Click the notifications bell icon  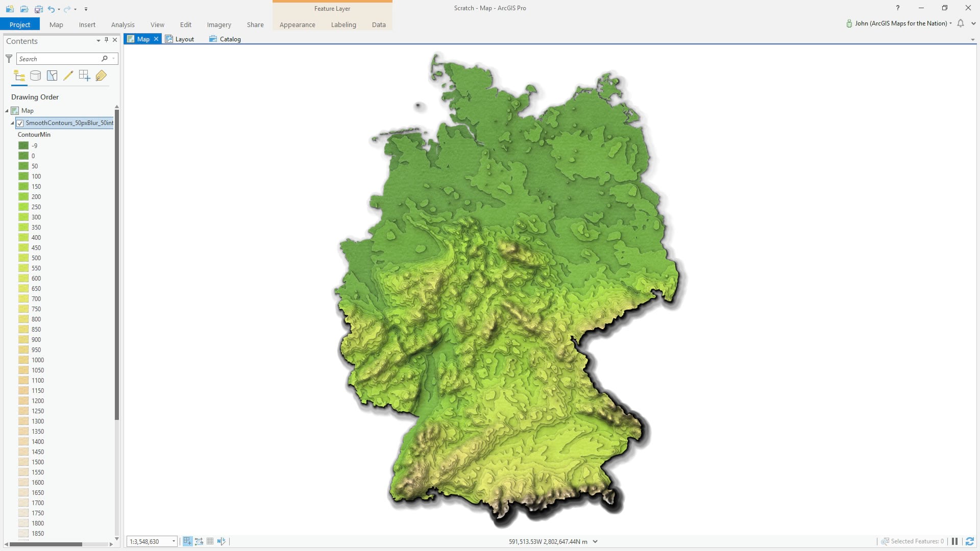[x=961, y=23]
